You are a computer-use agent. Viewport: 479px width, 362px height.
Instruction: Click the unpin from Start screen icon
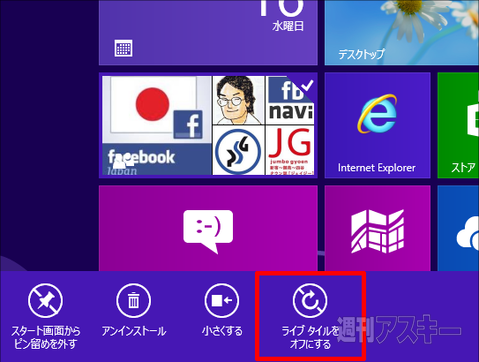pos(45,300)
